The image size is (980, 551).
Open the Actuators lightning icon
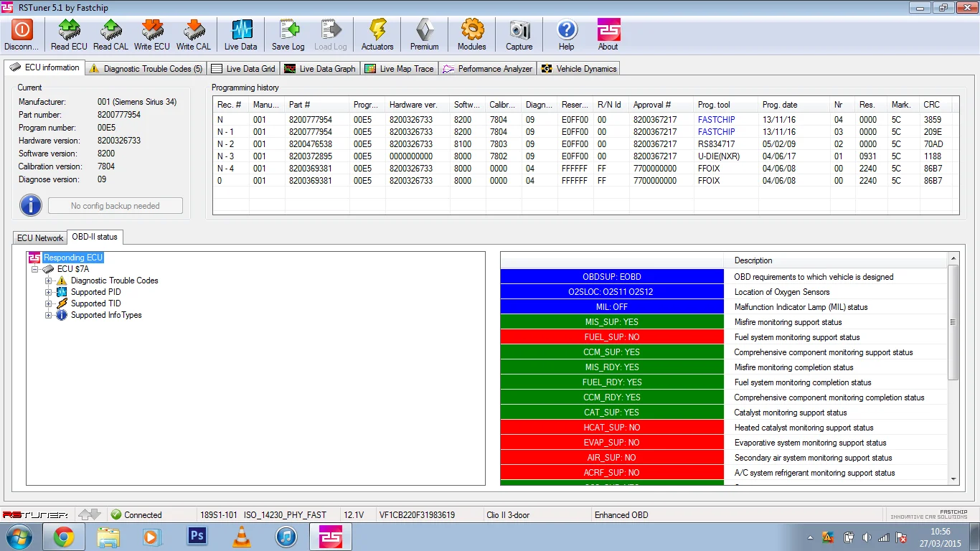coord(377,29)
